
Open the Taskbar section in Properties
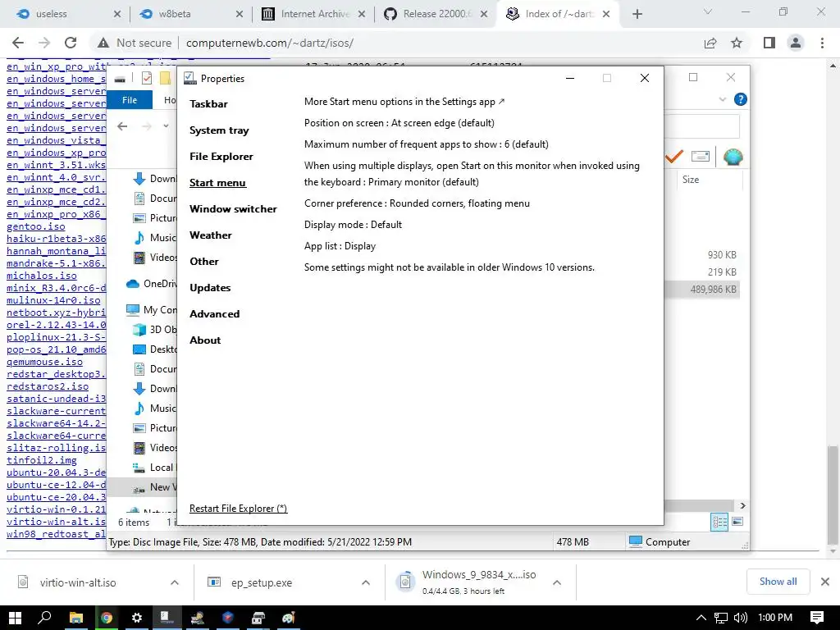(x=208, y=104)
